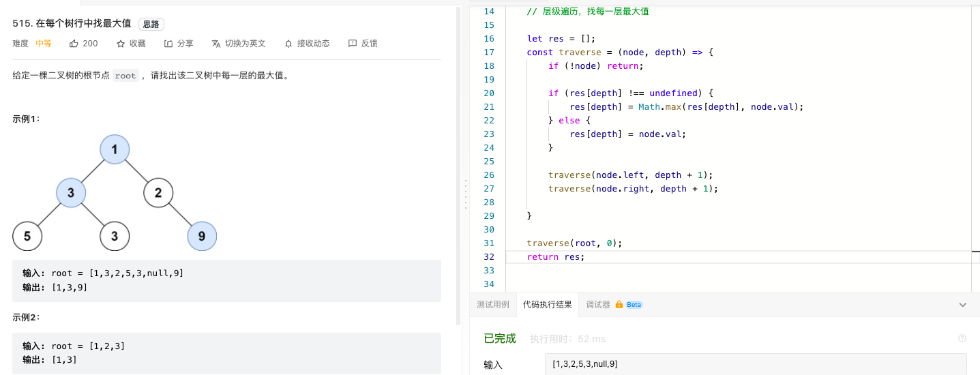
Task: Click the 执行用时: 52 ms text
Action: coord(567,339)
